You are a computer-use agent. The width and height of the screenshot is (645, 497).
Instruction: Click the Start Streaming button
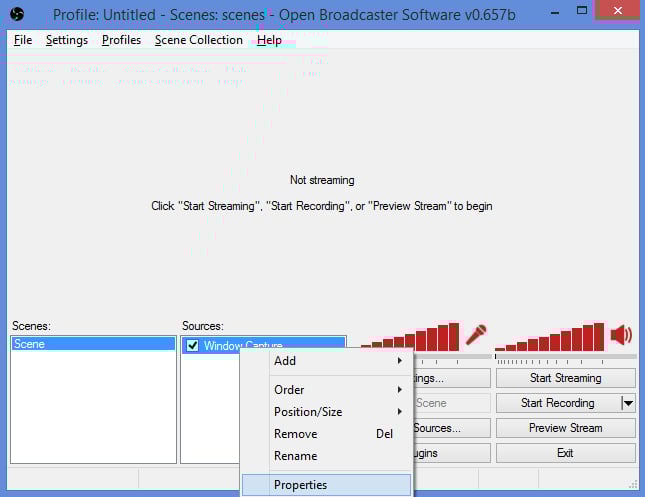566,378
